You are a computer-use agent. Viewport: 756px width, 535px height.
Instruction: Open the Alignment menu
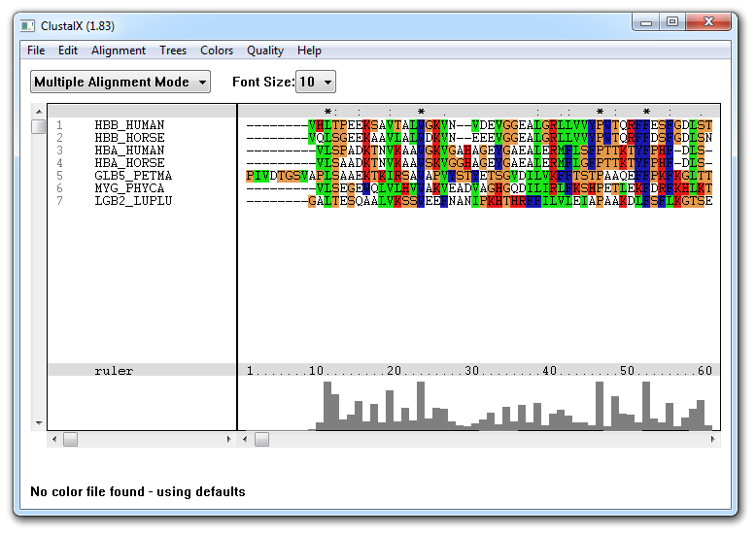(119, 50)
